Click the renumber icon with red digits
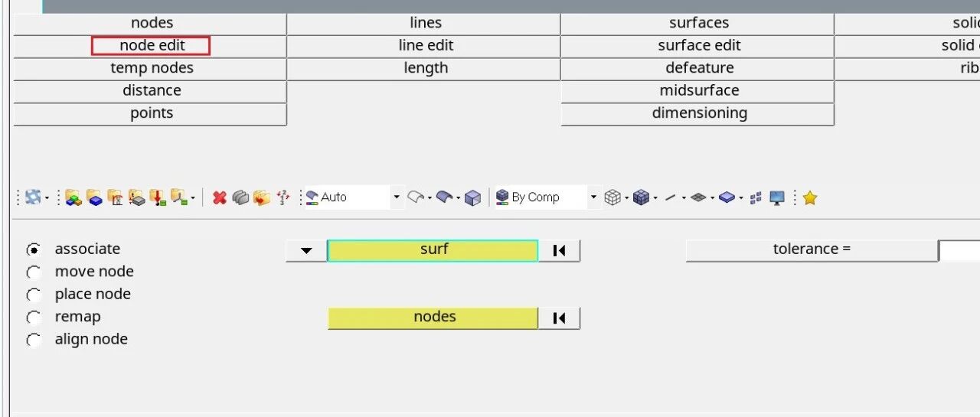The height and width of the screenshot is (417, 980). click(x=283, y=197)
